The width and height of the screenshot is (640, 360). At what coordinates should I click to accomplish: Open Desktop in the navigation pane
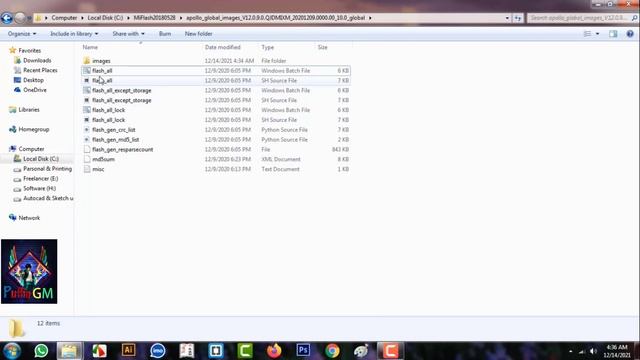coord(33,80)
